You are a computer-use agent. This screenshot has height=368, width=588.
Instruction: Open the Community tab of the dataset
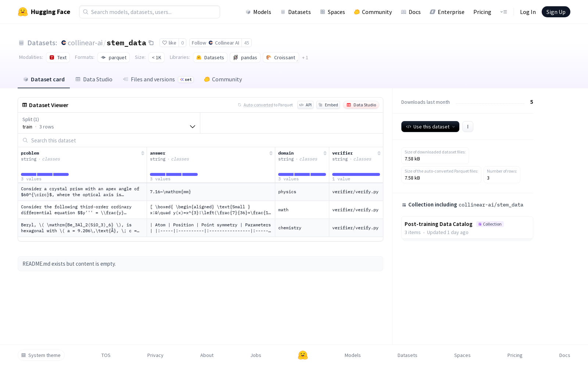[223, 79]
